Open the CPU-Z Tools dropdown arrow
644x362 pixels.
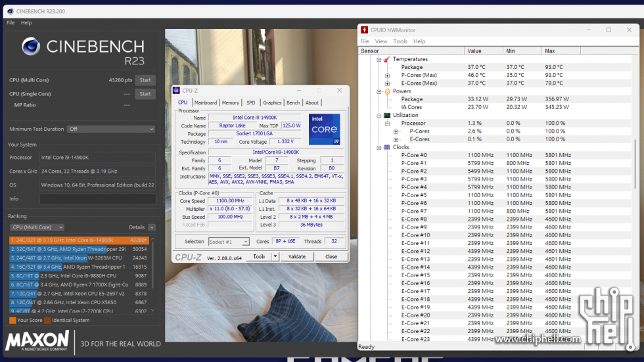(x=275, y=256)
